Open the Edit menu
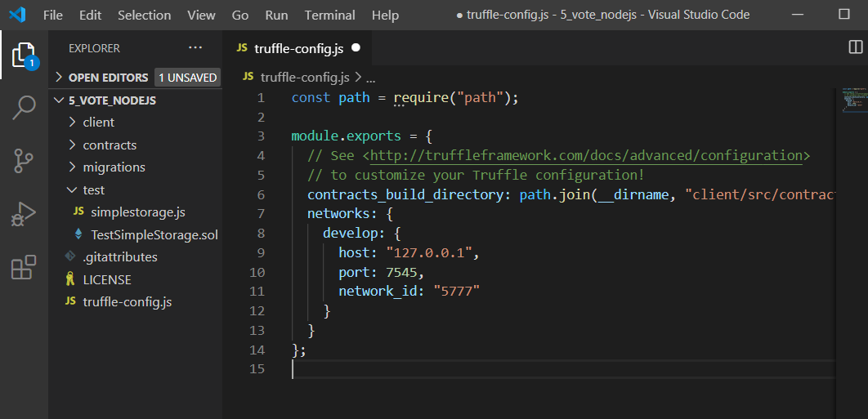The image size is (868, 419). click(90, 15)
